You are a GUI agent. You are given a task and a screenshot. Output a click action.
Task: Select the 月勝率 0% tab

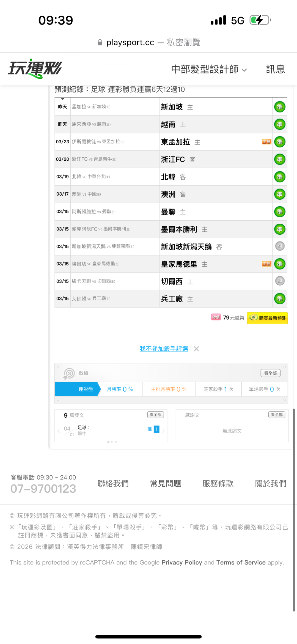[120, 389]
